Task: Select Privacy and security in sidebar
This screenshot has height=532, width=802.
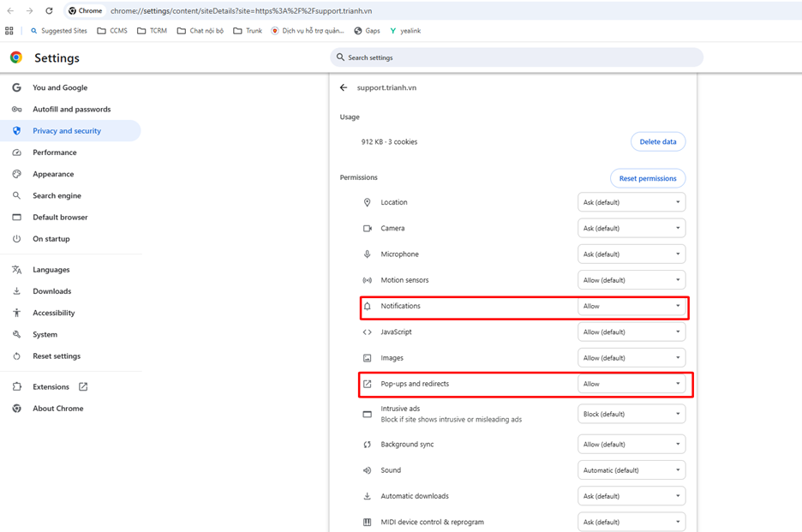Action: pos(70,131)
